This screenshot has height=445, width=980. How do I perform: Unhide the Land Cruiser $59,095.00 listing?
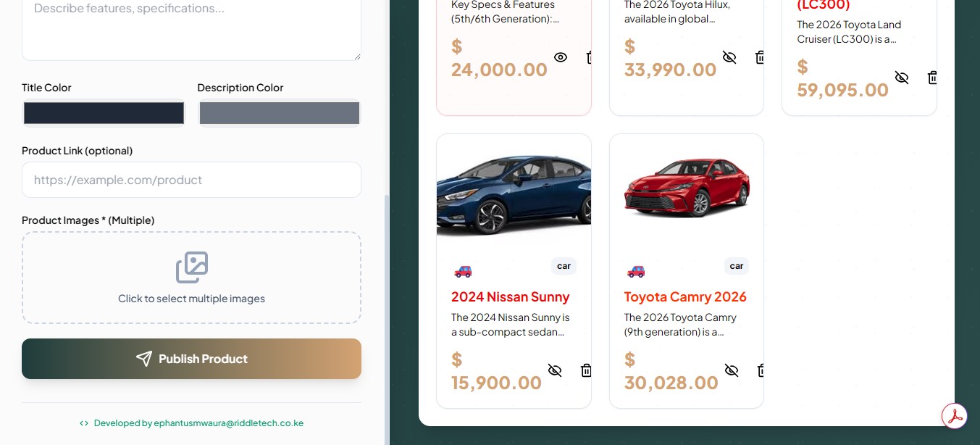(902, 78)
